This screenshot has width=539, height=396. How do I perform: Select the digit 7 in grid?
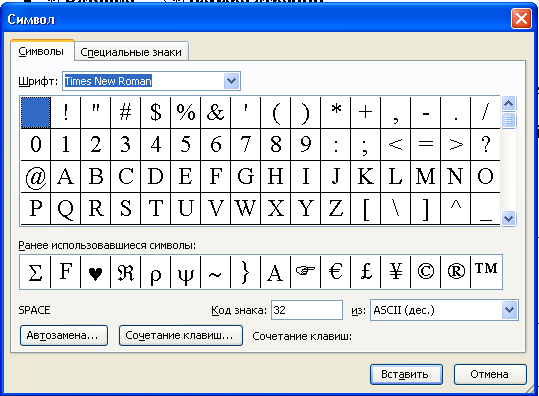click(x=245, y=145)
